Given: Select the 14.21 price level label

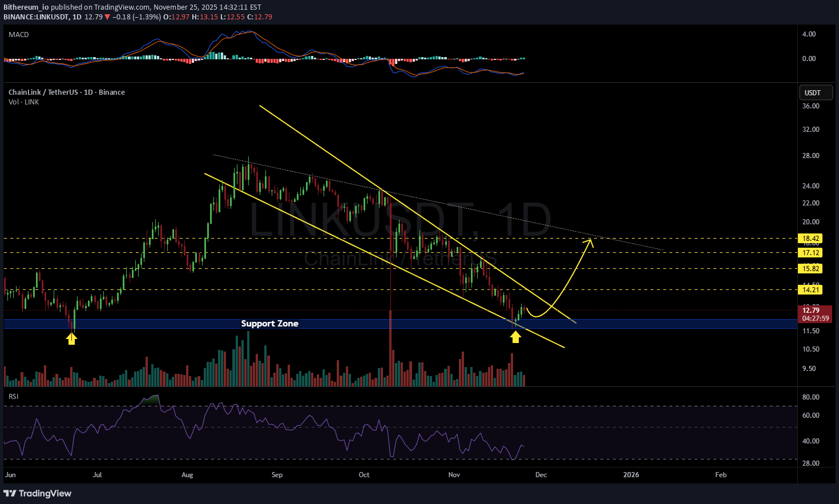Looking at the screenshot, I should (810, 290).
